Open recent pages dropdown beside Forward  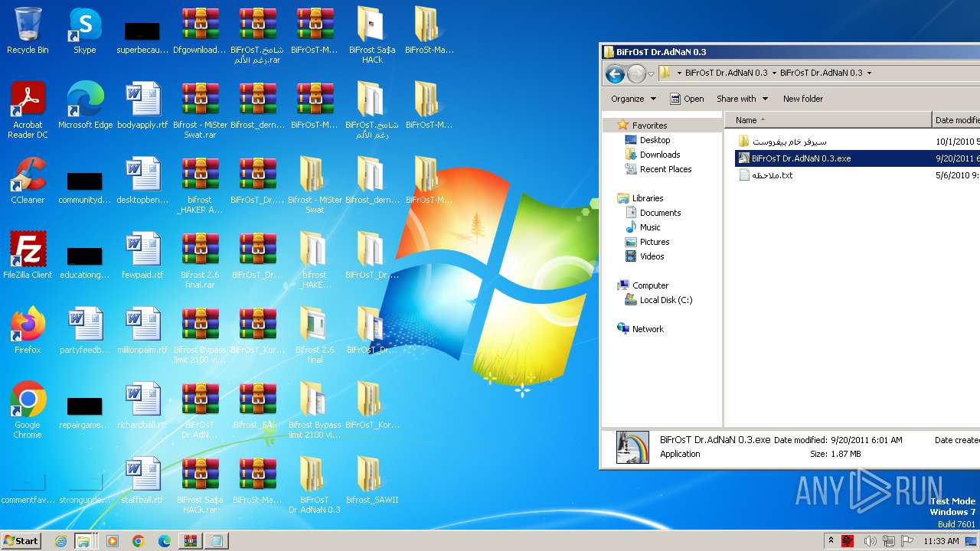(x=651, y=73)
